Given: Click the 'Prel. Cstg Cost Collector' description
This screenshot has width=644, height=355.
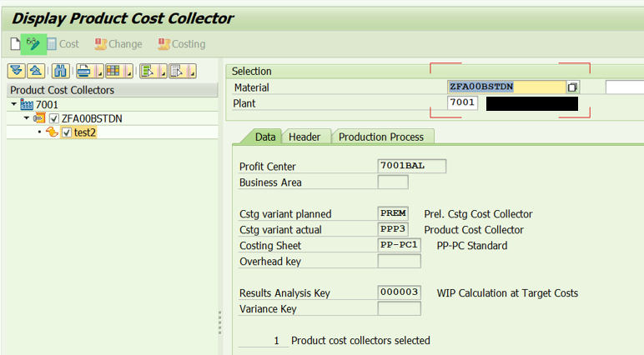Looking at the screenshot, I should 478,214.
